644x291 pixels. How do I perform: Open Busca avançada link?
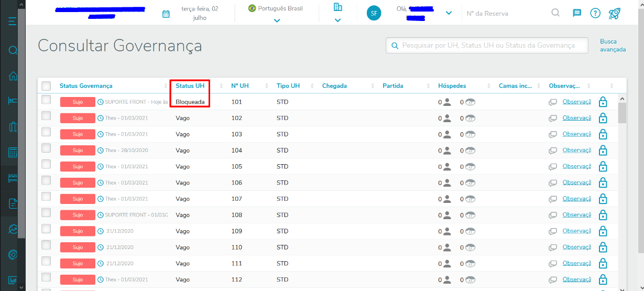click(613, 46)
